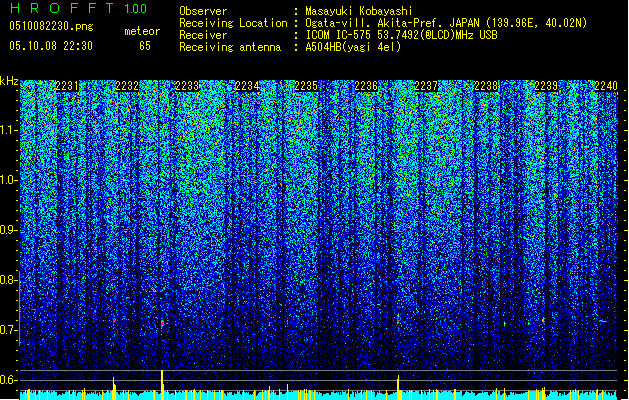
Task: Click the meteor count value 65
Action: (x=145, y=46)
